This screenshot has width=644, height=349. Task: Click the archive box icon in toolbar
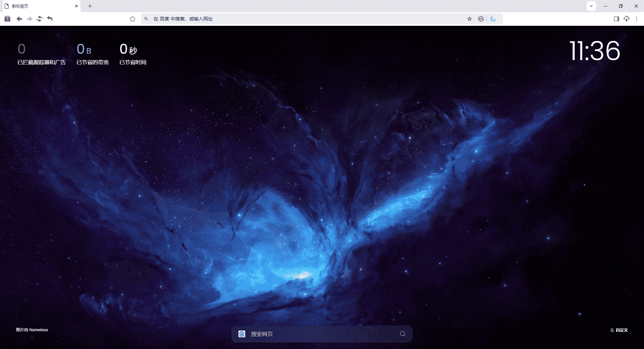point(7,19)
